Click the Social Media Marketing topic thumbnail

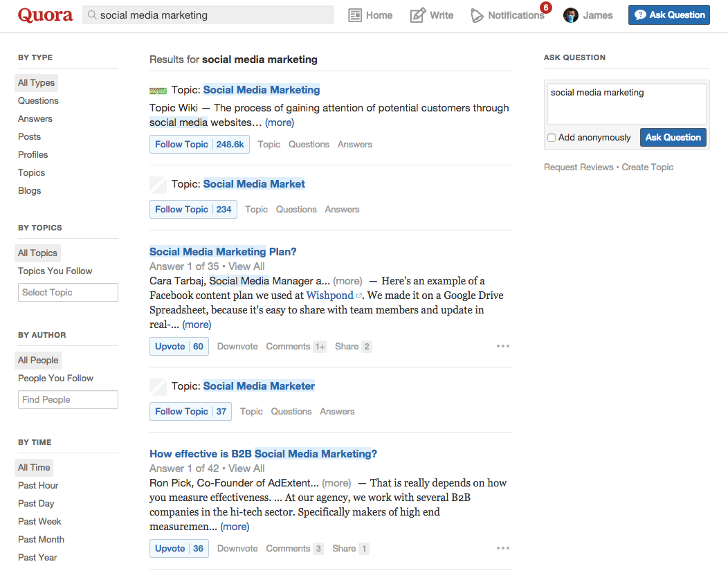(158, 90)
